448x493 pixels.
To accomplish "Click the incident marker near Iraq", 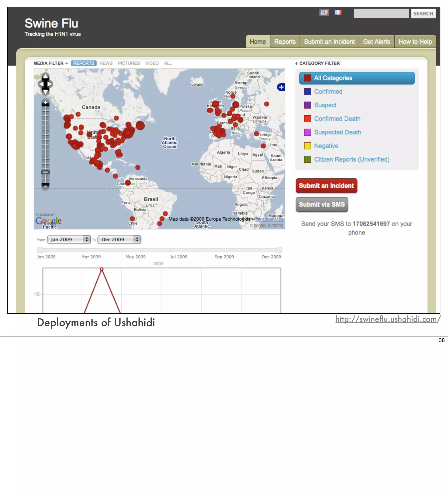I will click(x=263, y=146).
